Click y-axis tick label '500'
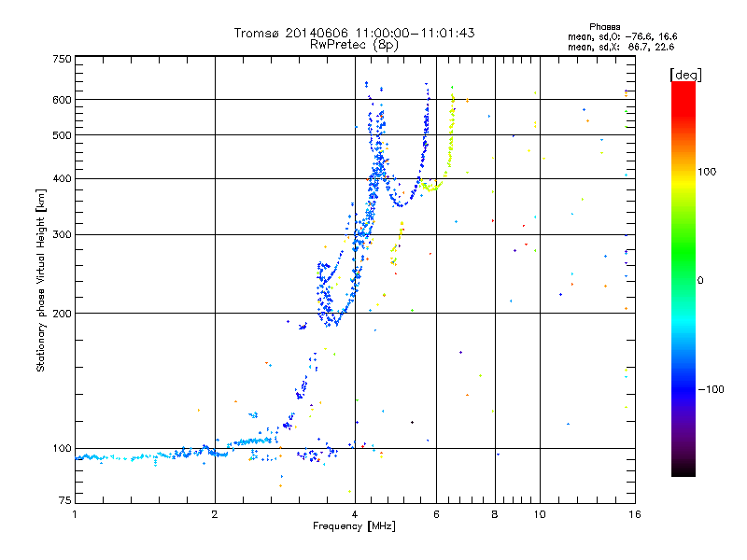The width and height of the screenshot is (747, 560). click(62, 135)
